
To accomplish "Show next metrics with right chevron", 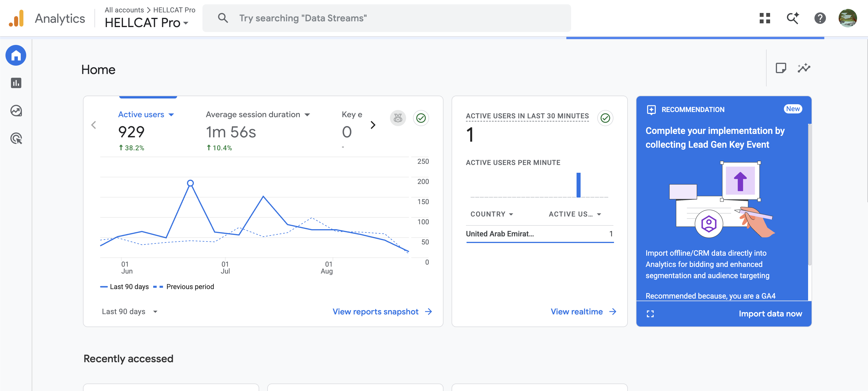I will [x=373, y=125].
